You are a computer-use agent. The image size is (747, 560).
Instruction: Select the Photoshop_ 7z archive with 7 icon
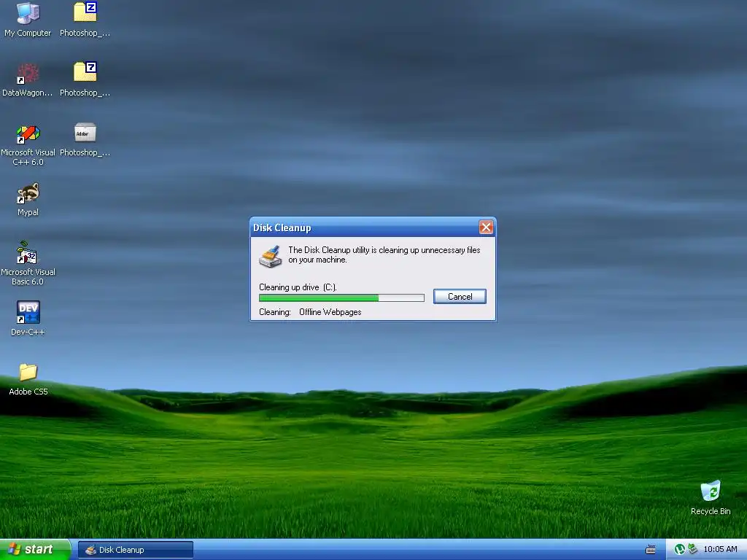(85, 79)
